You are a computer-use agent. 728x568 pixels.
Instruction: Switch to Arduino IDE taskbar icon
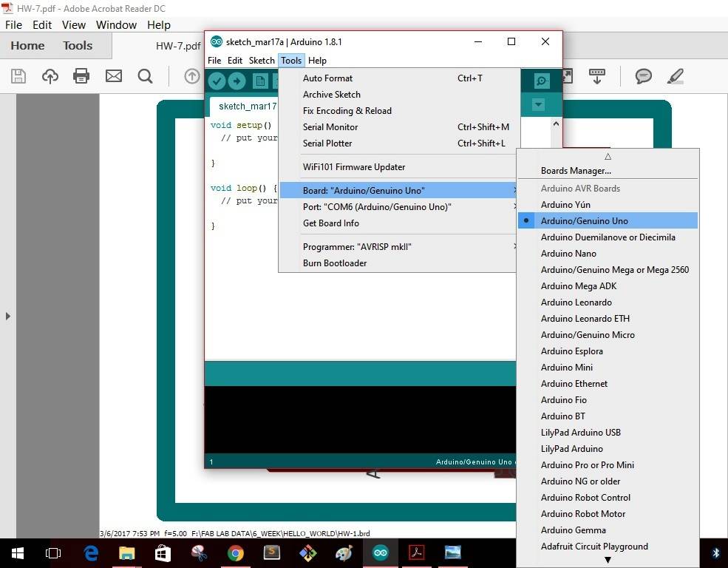380,552
